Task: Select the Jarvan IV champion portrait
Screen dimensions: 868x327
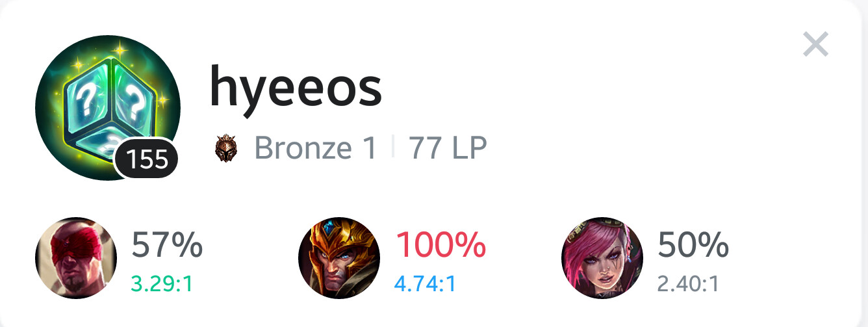Action: coord(339,258)
